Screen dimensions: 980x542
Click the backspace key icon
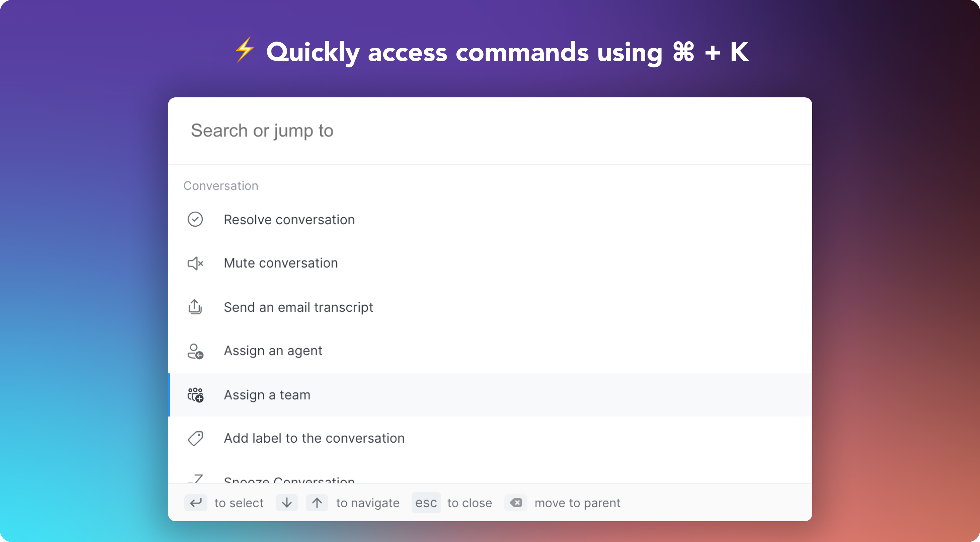(516, 503)
